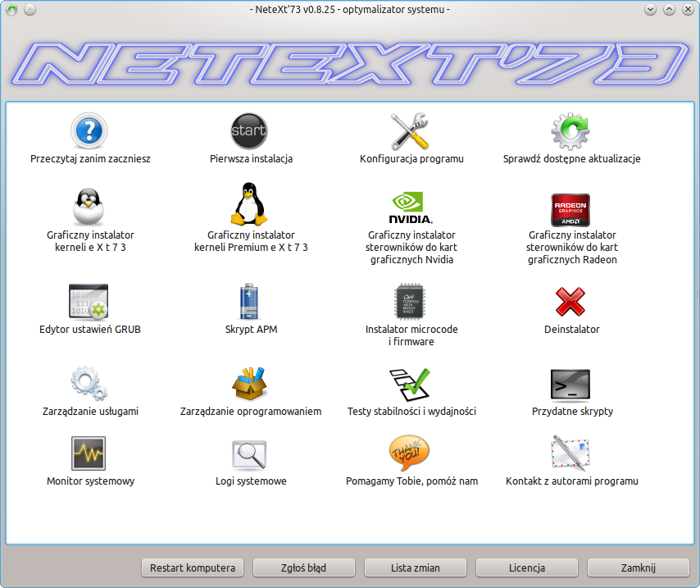
Task: Click the Zgłoś błąd button
Action: [303, 567]
